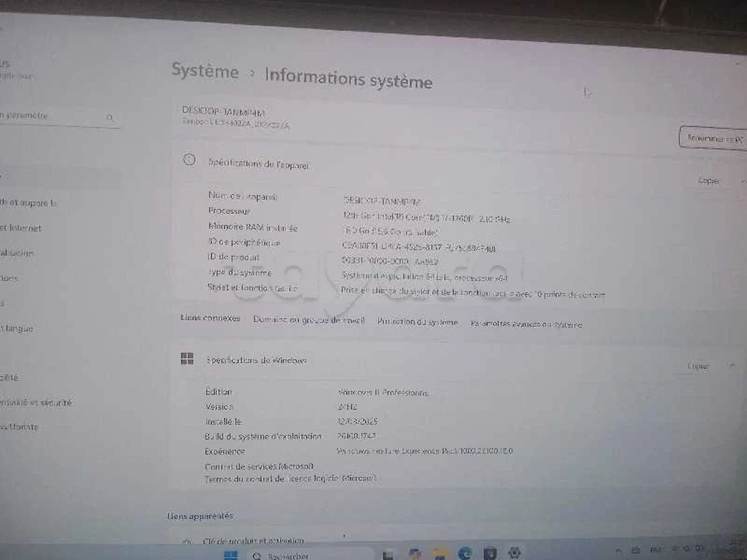Click the info icon beside Spécifications de l'appareil

coord(189,160)
